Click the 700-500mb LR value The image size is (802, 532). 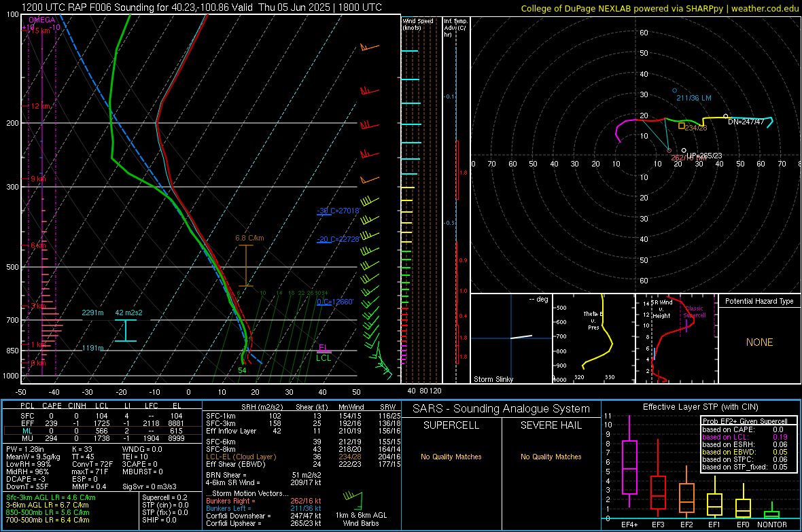pos(48,520)
